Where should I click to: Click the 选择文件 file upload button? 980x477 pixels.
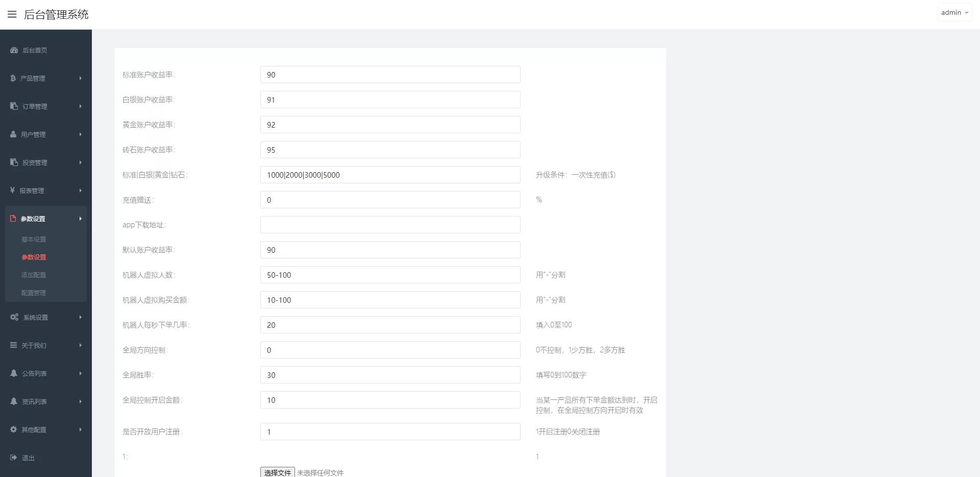(x=277, y=472)
